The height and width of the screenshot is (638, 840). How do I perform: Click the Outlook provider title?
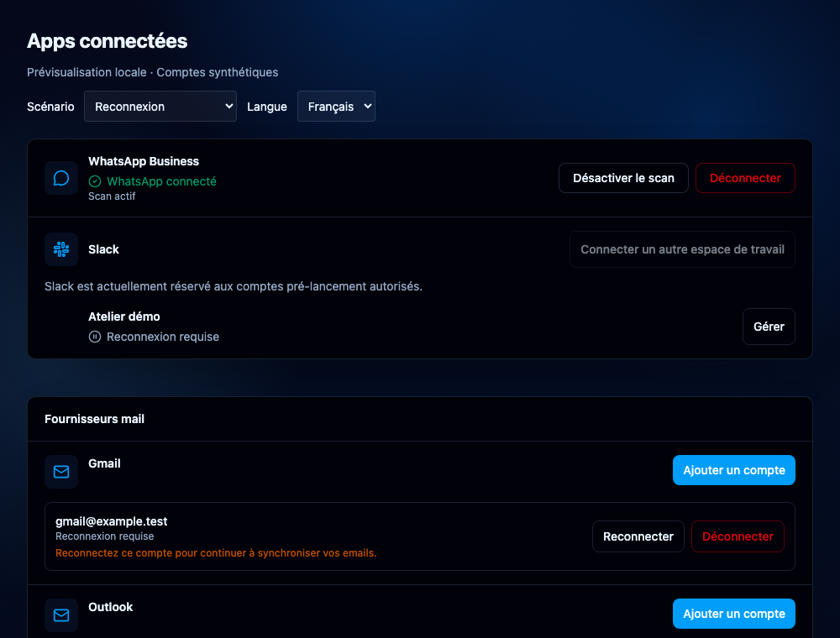point(110,607)
